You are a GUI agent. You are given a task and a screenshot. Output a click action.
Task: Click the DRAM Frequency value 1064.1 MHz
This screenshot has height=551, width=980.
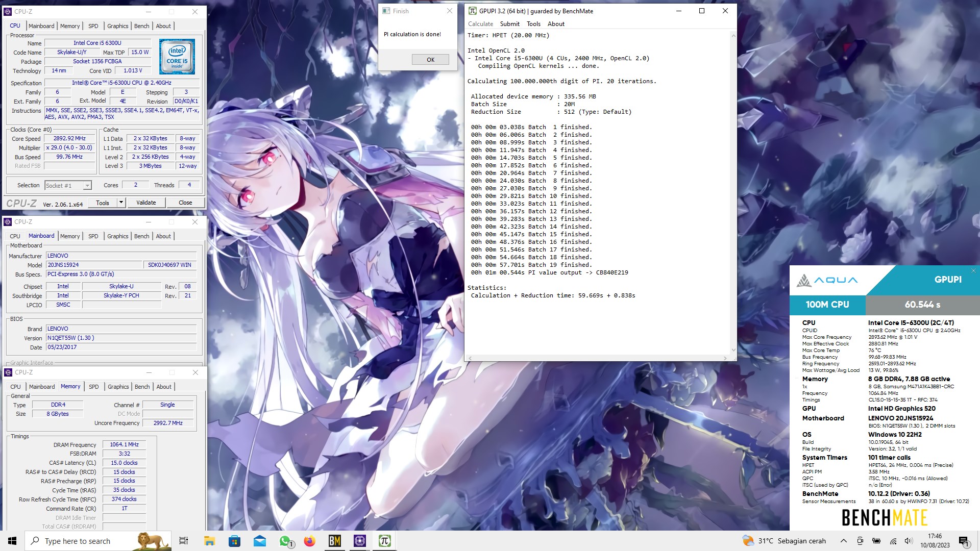tap(124, 445)
